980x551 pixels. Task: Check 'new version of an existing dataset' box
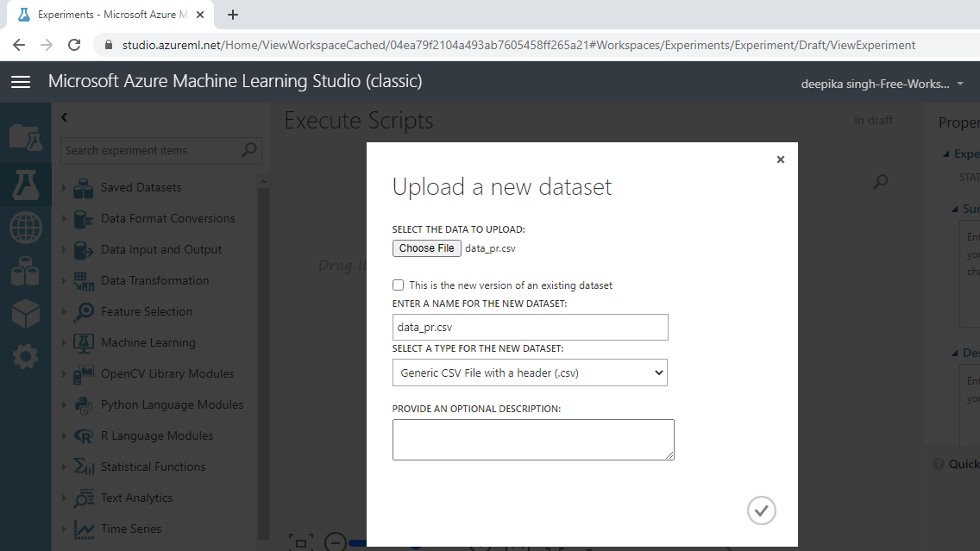click(x=399, y=285)
